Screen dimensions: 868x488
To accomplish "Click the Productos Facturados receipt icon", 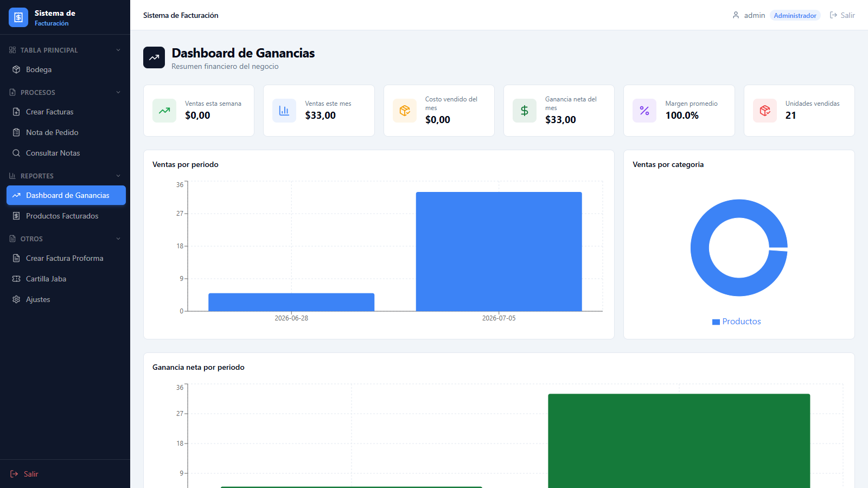I will click(x=16, y=216).
